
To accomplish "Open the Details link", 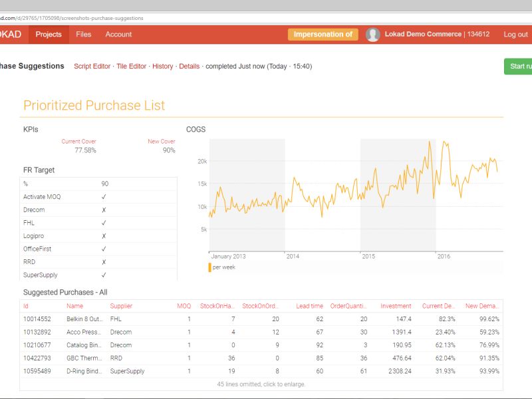I will pos(190,66).
